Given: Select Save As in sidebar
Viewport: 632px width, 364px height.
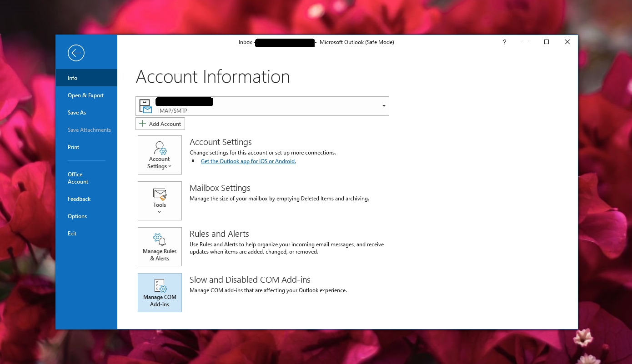Looking at the screenshot, I should [86, 113].
